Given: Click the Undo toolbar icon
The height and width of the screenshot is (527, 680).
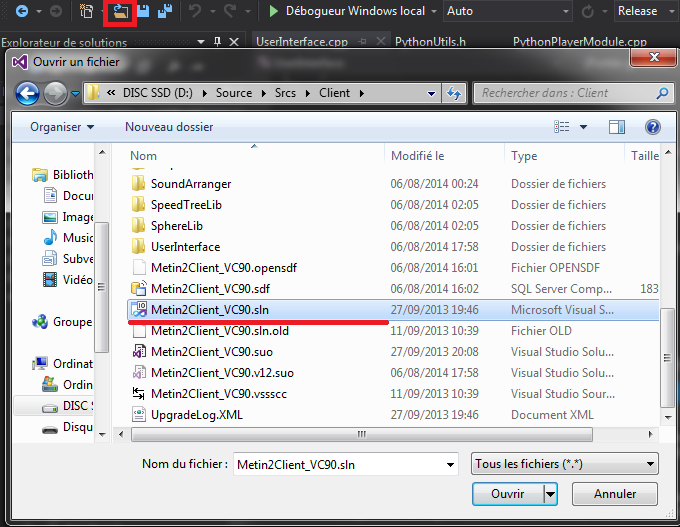Looking at the screenshot, I should click(195, 11).
